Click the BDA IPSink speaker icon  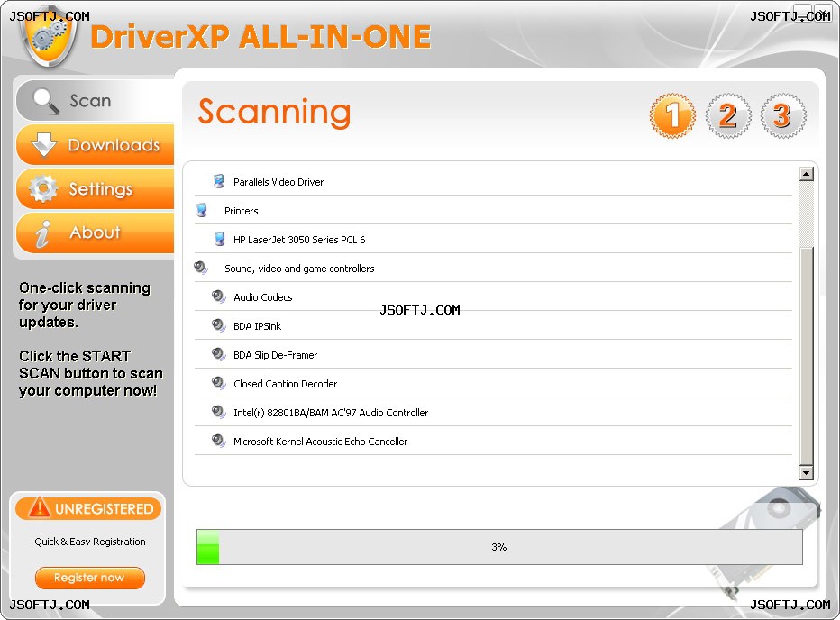pyautogui.click(x=219, y=325)
